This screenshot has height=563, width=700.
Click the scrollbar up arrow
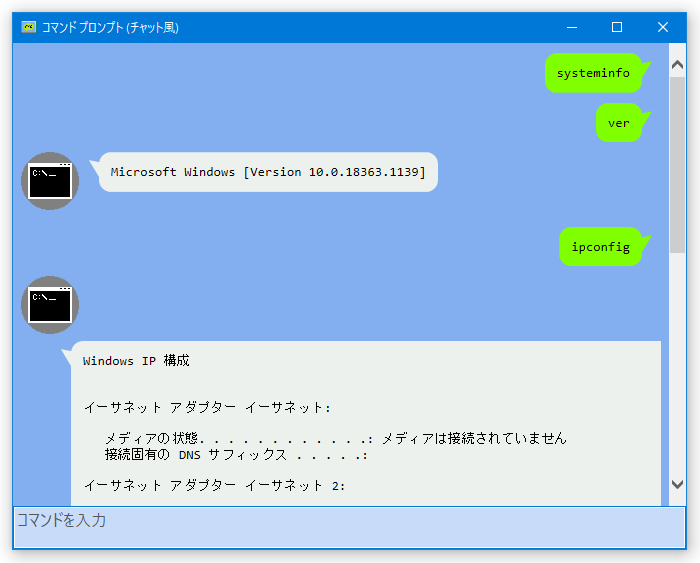tap(677, 65)
